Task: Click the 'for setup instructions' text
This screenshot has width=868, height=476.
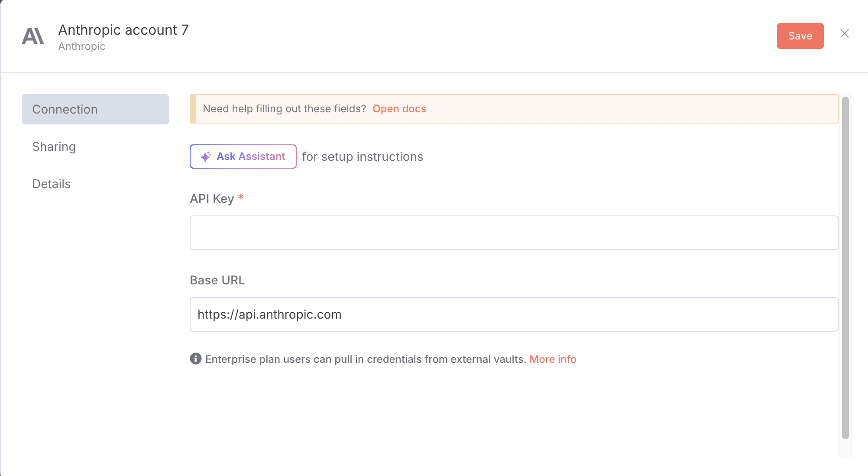Action: (362, 156)
